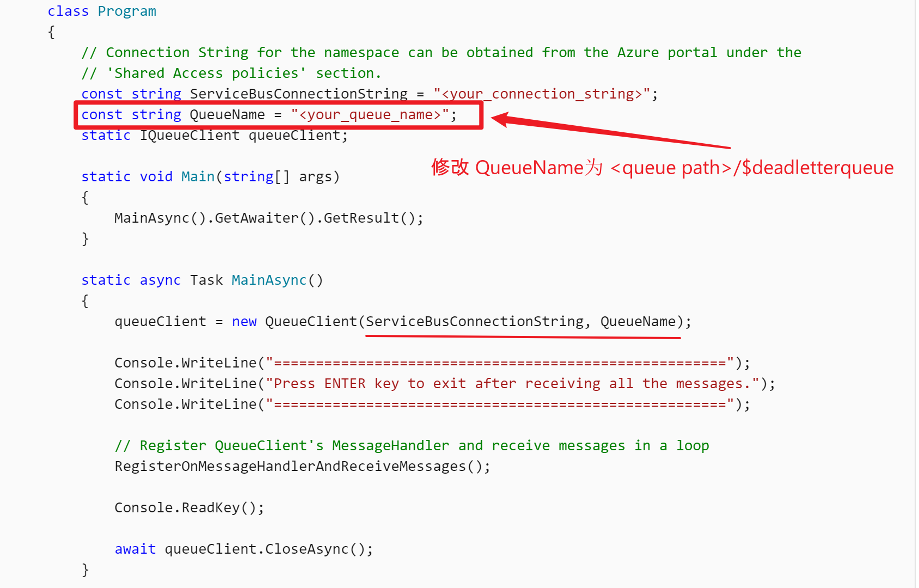Click the QueueName constant inside the red box
The image size is (919, 588).
pos(227,115)
